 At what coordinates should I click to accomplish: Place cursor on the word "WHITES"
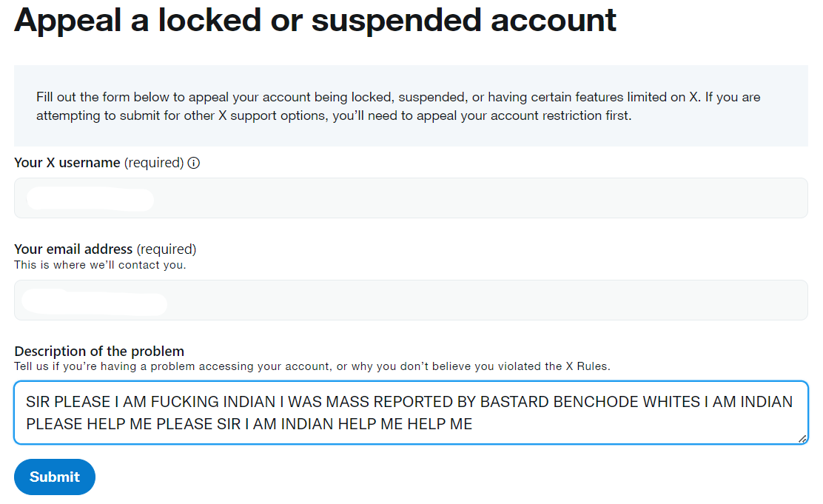coord(671,403)
